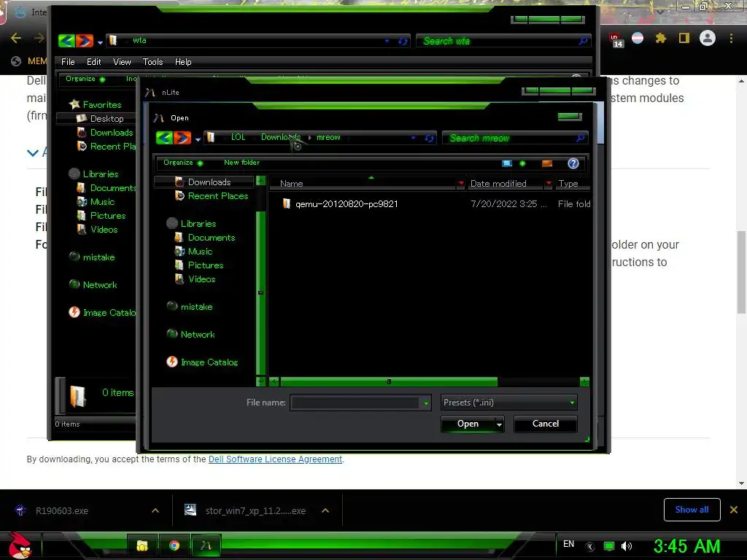Open recent locations dropdown in Open dialog
Image resolution: width=747 pixels, height=560 pixels.
coord(198,139)
